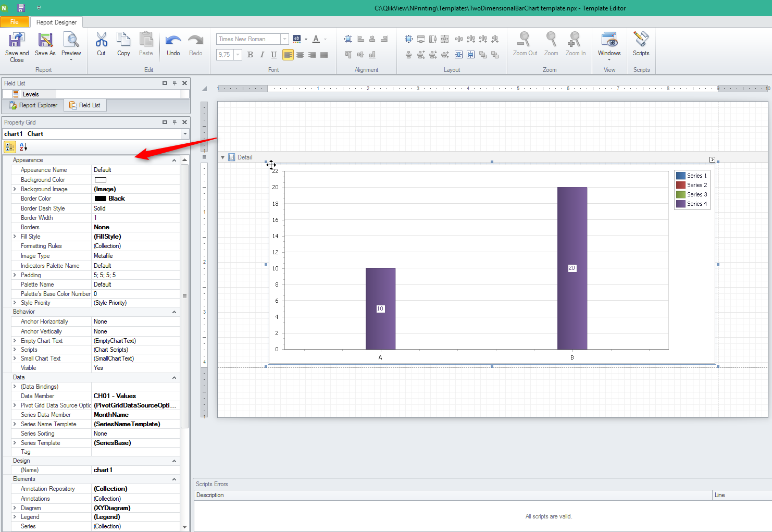Screen dimensions: 772x532
Task: Click Border Color black swatch
Action: pos(101,199)
